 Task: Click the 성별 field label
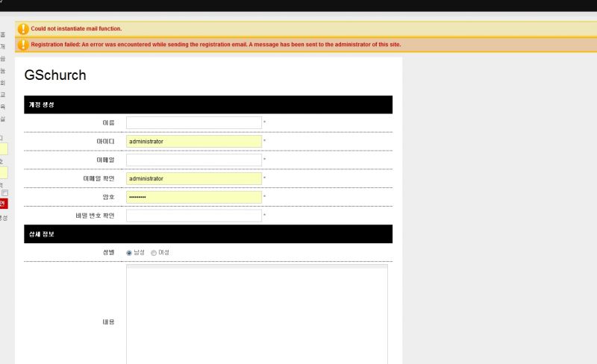(x=108, y=252)
